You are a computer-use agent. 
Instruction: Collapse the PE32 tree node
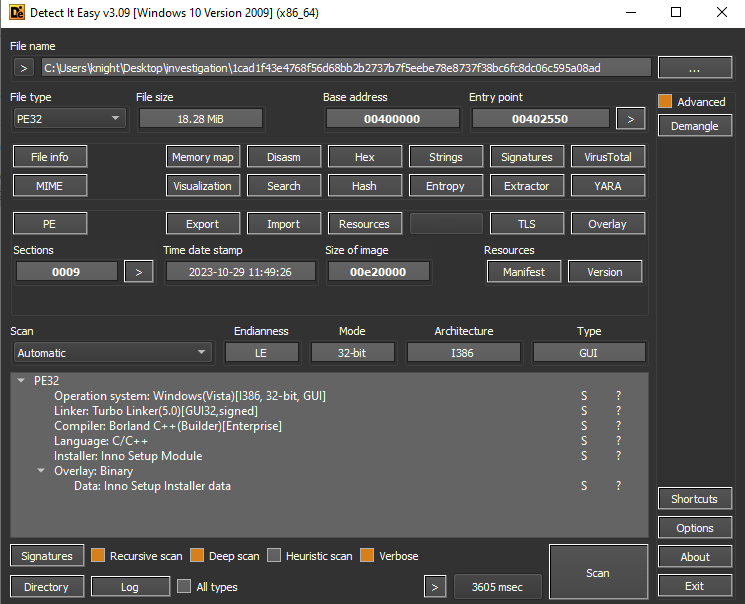[x=21, y=380]
